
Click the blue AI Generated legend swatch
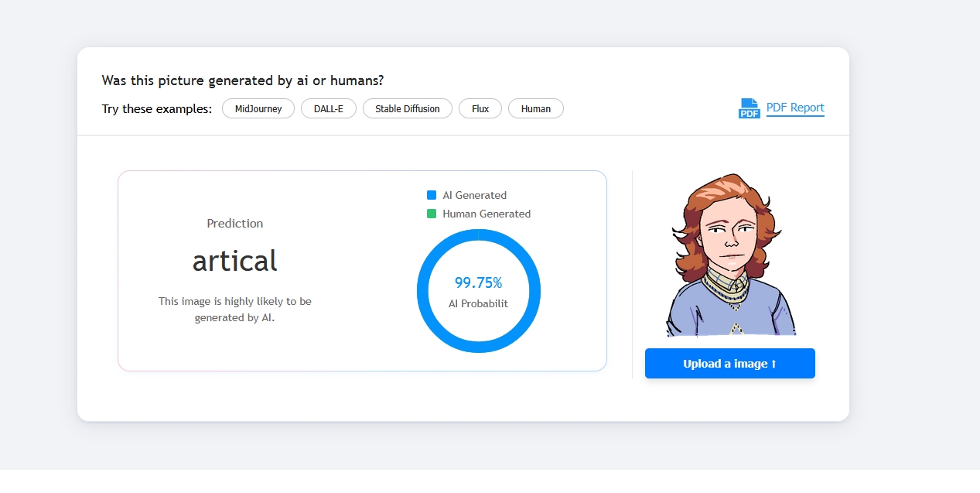pos(432,195)
